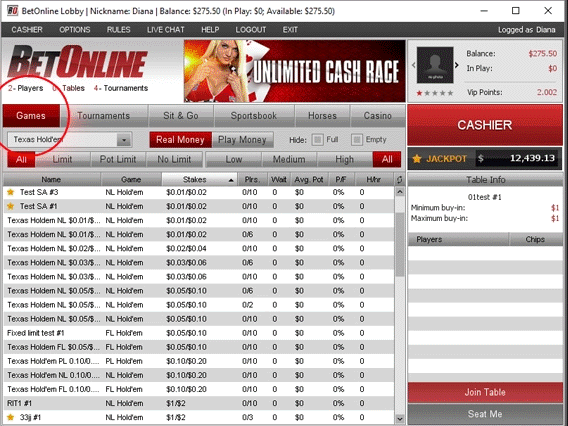This screenshot has width=568, height=426.
Task: Open the Unlimited Cash Race banner
Action: pyautogui.click(x=295, y=71)
